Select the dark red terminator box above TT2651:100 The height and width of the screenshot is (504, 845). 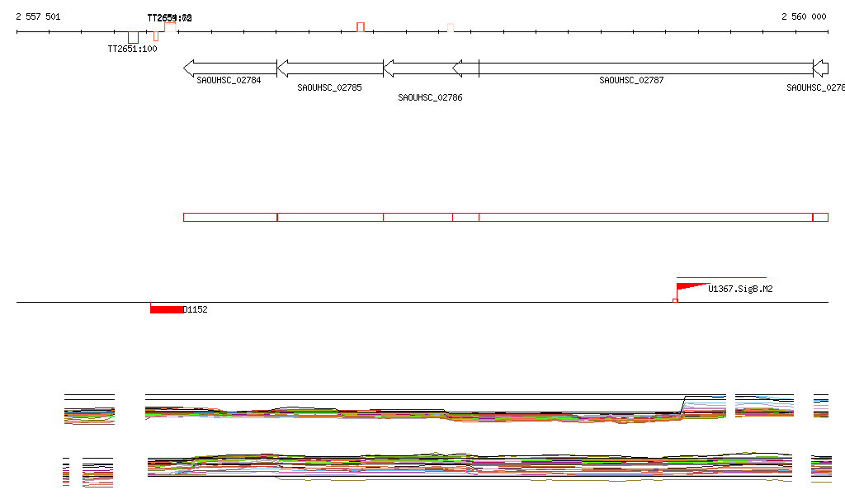click(x=133, y=38)
